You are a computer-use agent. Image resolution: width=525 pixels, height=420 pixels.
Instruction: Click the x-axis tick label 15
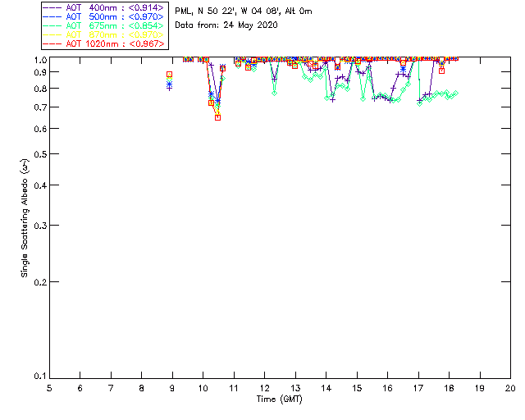pos(357,388)
